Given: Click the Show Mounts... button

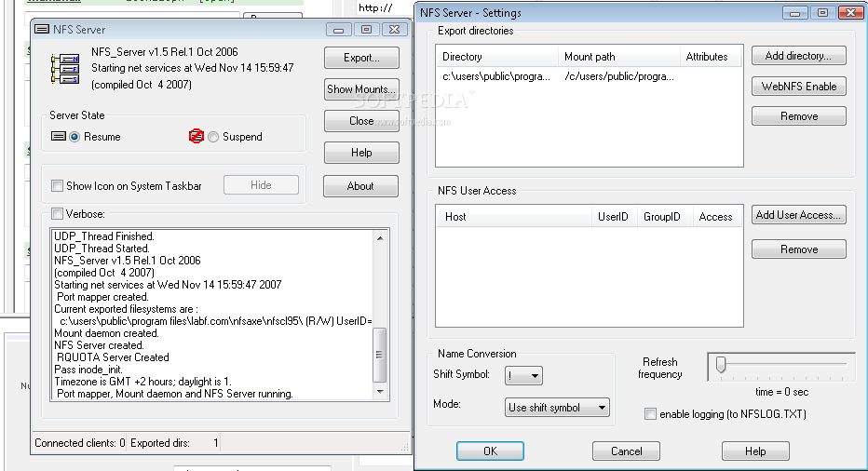Looking at the screenshot, I should point(361,89).
